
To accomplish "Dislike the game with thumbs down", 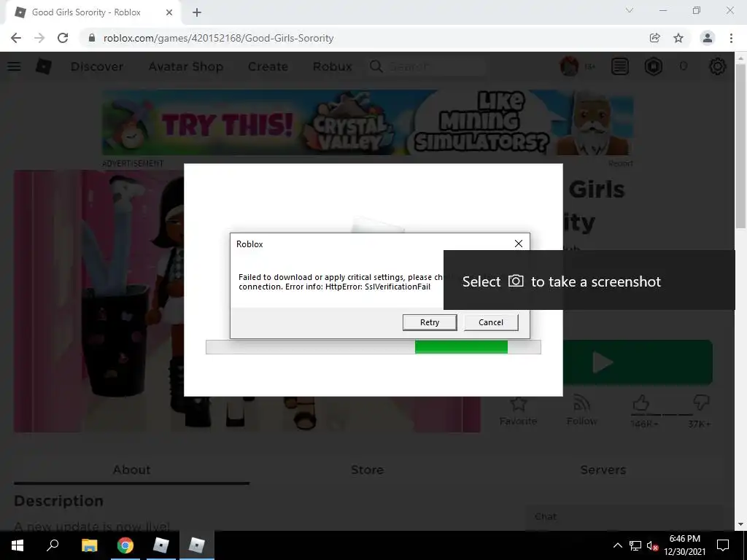I will pos(701,404).
